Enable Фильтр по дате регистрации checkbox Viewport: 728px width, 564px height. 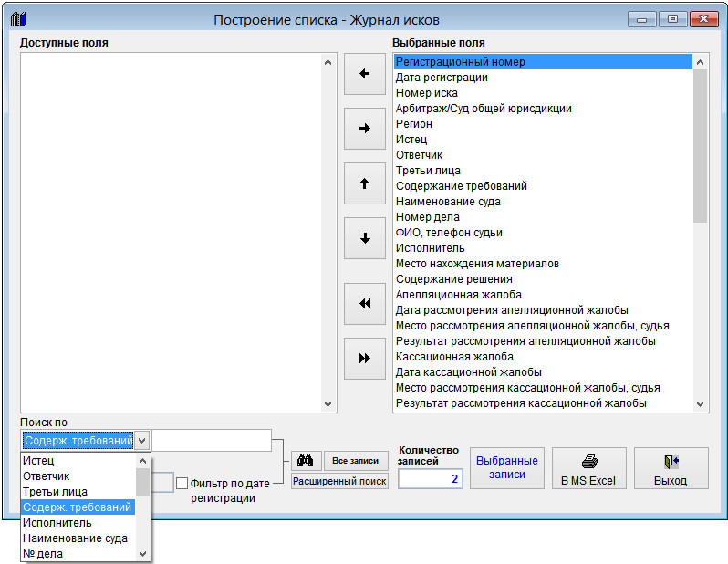pyautogui.click(x=182, y=483)
